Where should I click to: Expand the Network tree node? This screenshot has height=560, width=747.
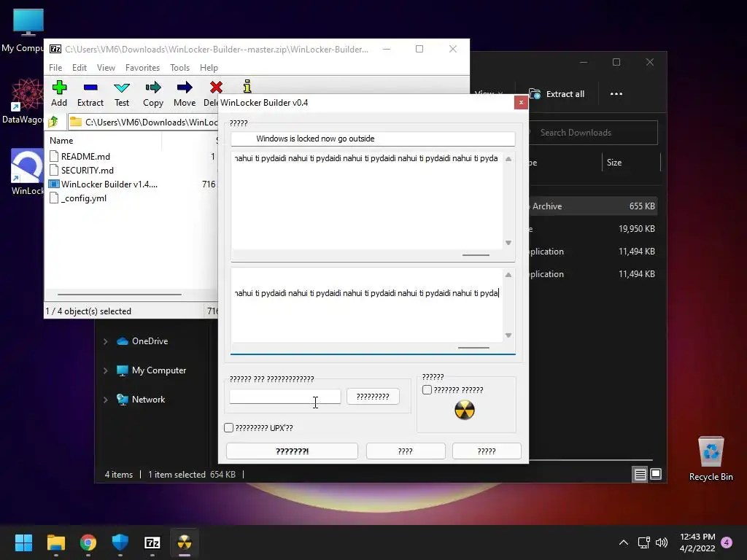[105, 400]
